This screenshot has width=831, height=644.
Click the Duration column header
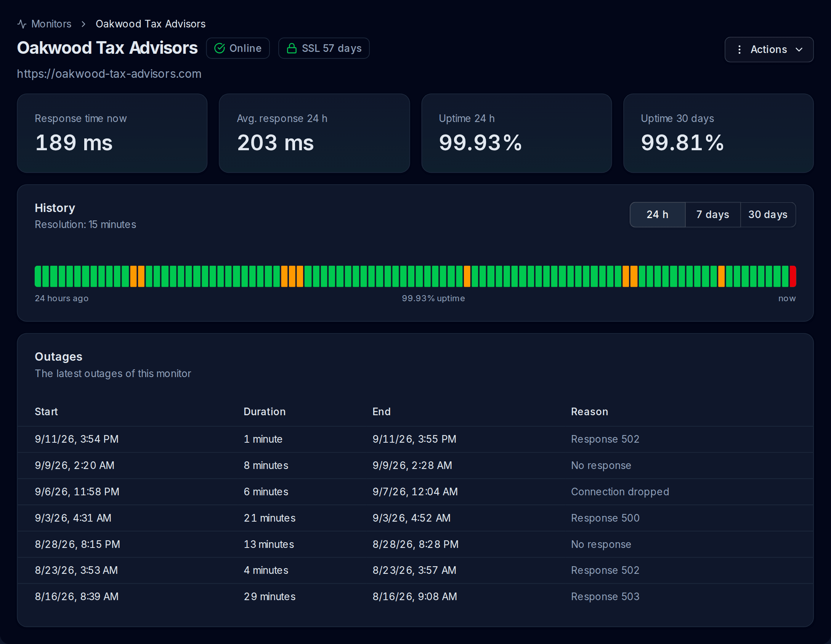point(265,412)
